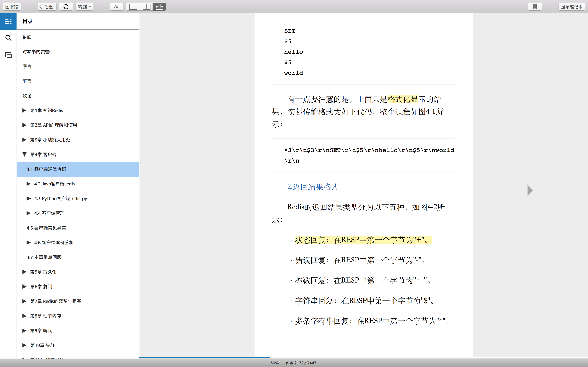
Task: Click the 后退 back button
Action: (47, 7)
